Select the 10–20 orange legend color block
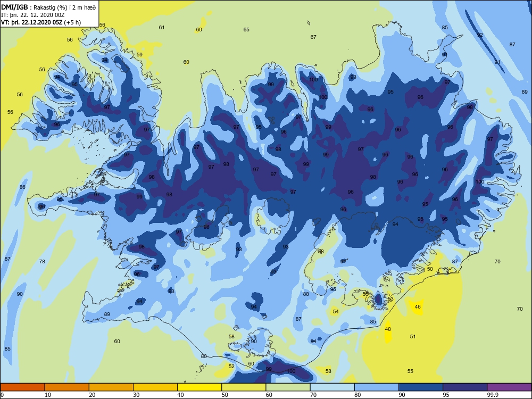Viewport: 532px width, 399px height. click(x=67, y=387)
